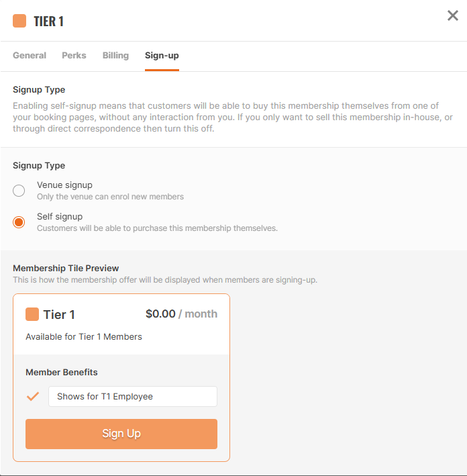This screenshot has width=467, height=476.
Task: Close the Tier 1 dialog
Action: click(x=452, y=15)
